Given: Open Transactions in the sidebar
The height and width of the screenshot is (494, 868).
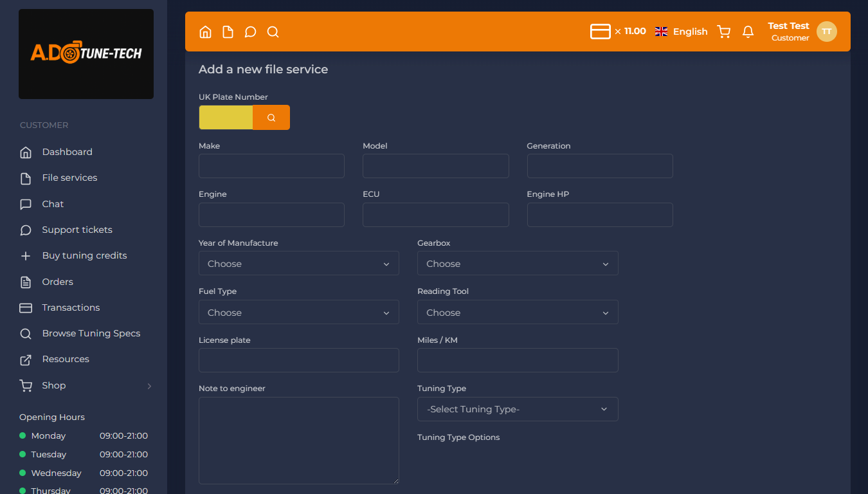Looking at the screenshot, I should 71,307.
